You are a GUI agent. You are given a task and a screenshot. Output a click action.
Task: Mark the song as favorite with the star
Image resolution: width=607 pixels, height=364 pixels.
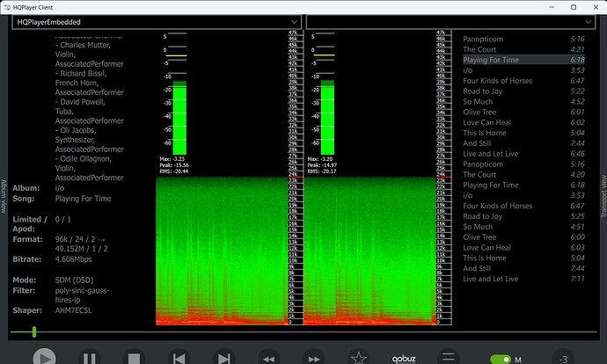coord(358,358)
